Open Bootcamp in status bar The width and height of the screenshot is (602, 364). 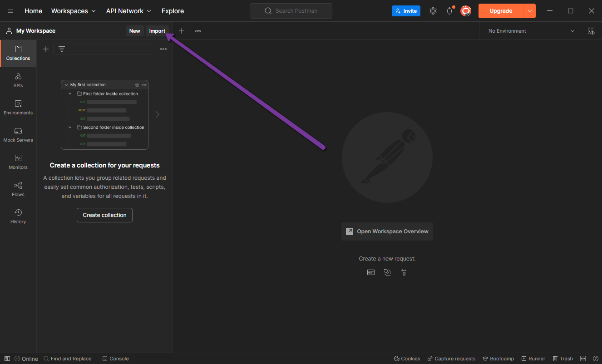498,359
